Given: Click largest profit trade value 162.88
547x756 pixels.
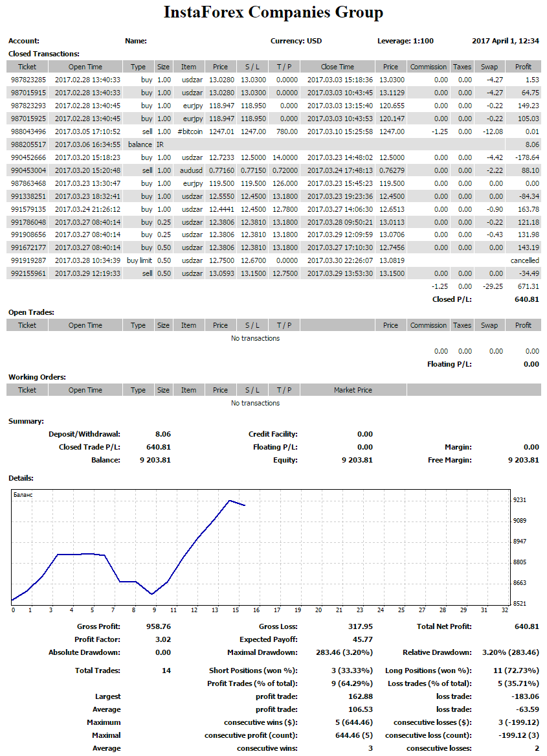Looking at the screenshot, I should click(361, 696).
